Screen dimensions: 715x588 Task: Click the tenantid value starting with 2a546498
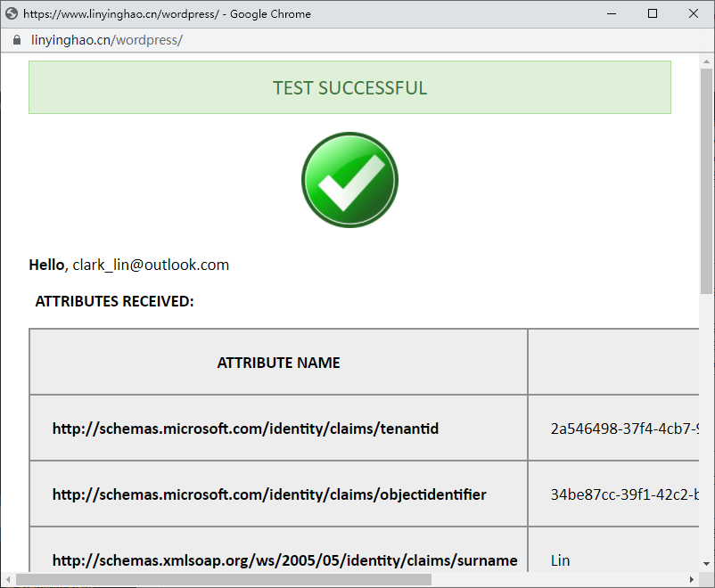pyautogui.click(x=623, y=429)
